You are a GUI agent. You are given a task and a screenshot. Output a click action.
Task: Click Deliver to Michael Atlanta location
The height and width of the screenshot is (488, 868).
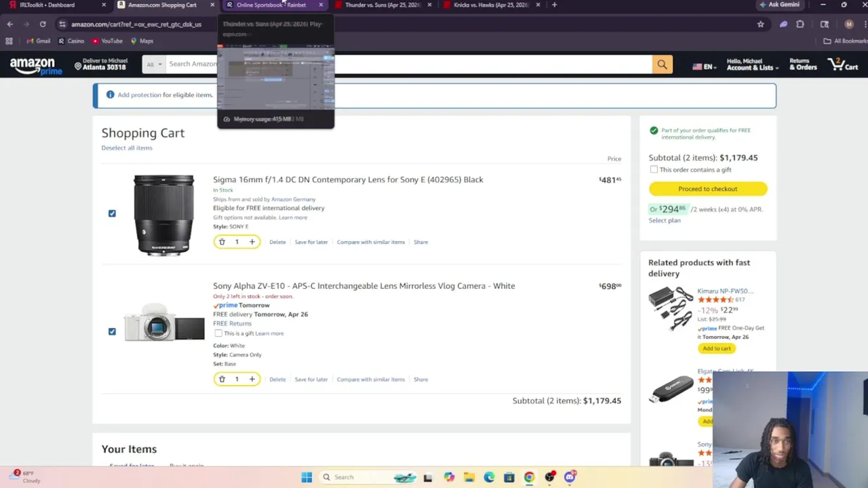coord(102,64)
